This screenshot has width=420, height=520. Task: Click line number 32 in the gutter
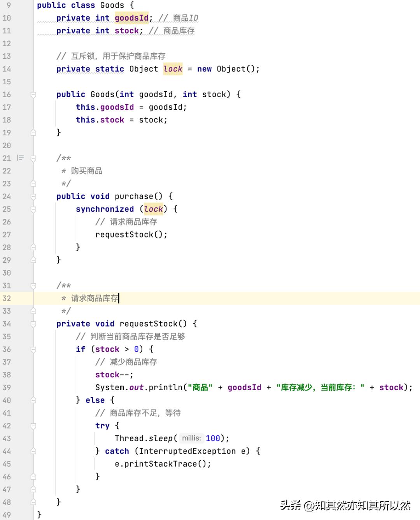(7, 298)
